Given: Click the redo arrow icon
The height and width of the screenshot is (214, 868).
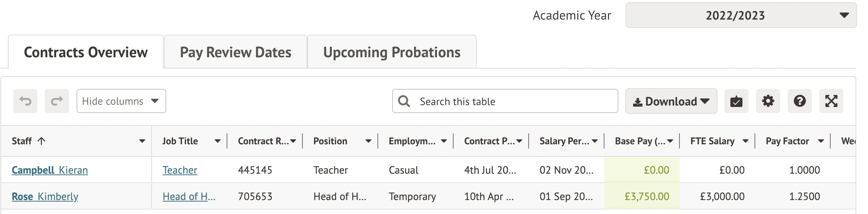Looking at the screenshot, I should [57, 101].
